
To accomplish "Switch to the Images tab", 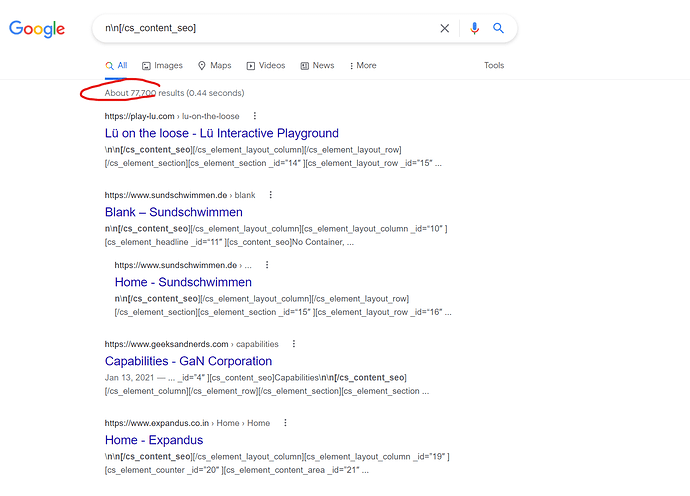I will (162, 66).
